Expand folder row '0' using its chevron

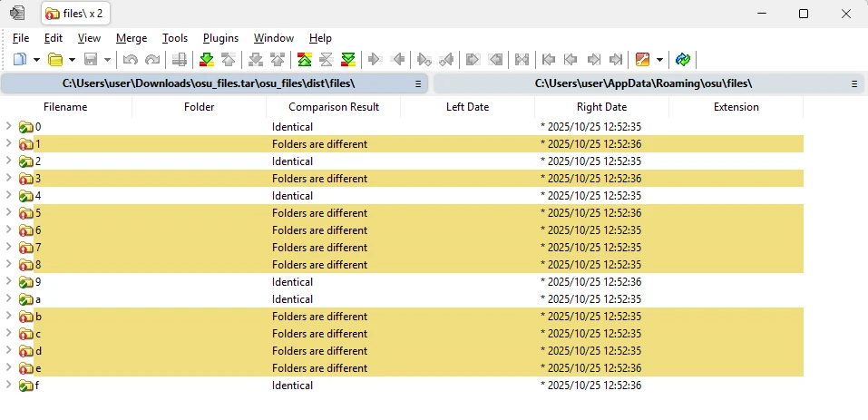(8, 127)
